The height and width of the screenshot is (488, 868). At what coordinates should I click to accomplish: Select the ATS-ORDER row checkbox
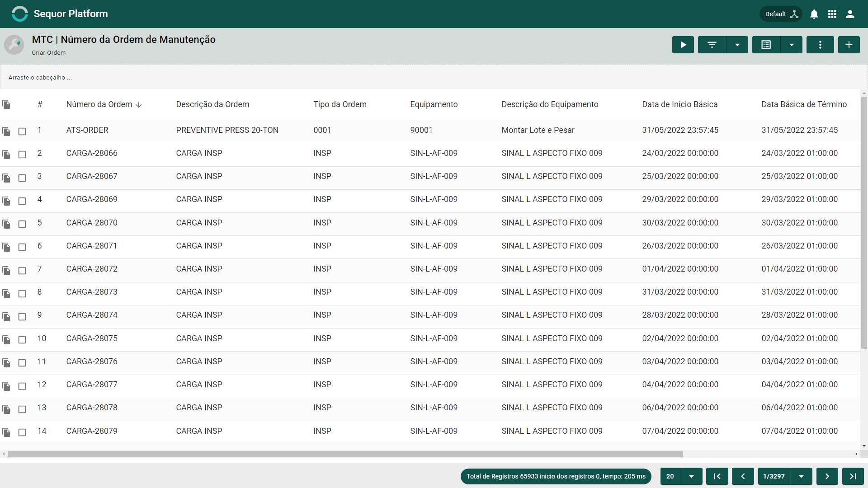(x=22, y=131)
